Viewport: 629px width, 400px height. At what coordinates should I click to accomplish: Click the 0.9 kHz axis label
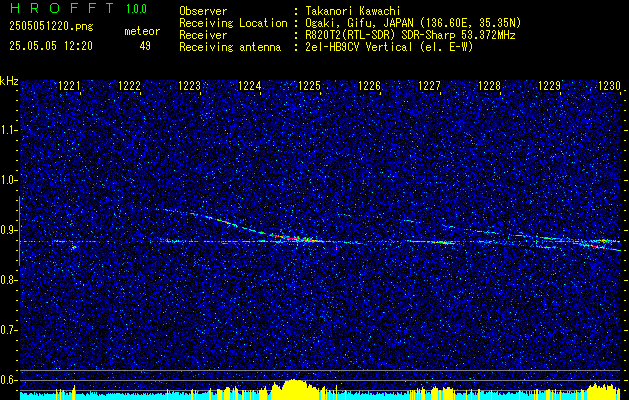point(9,230)
